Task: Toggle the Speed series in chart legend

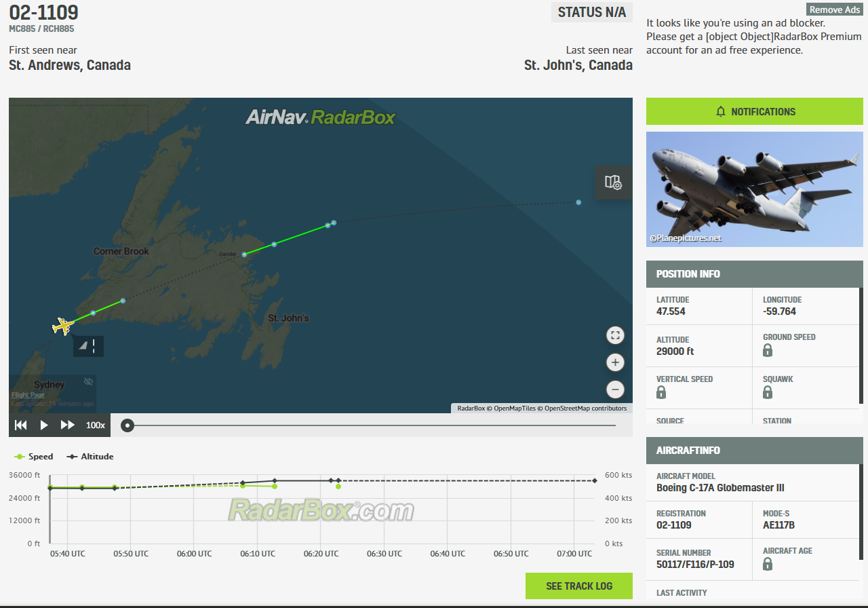Action: 34,457
